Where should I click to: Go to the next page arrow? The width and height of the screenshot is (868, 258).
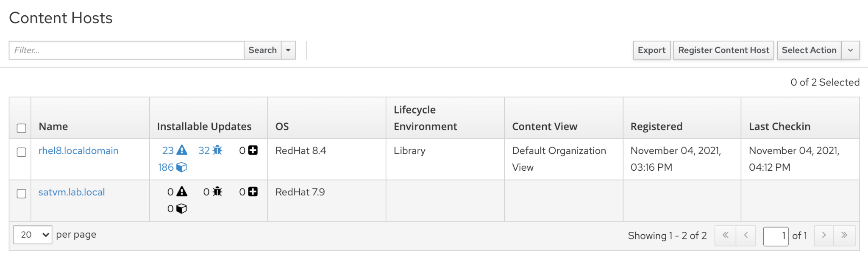pyautogui.click(x=823, y=235)
